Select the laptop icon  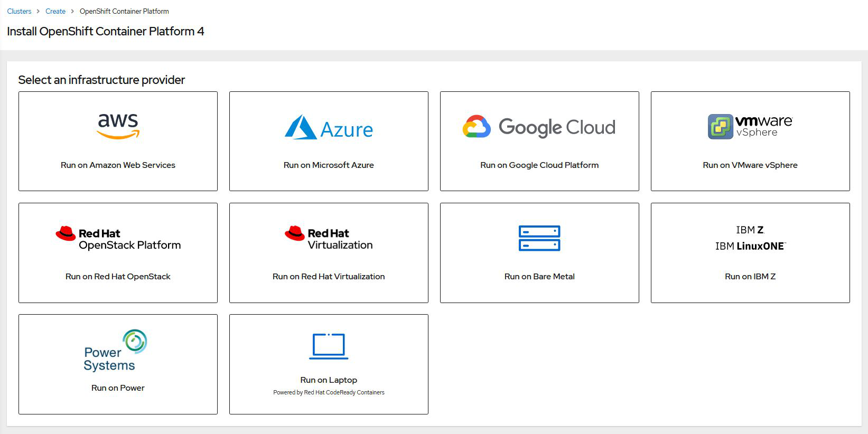(329, 346)
